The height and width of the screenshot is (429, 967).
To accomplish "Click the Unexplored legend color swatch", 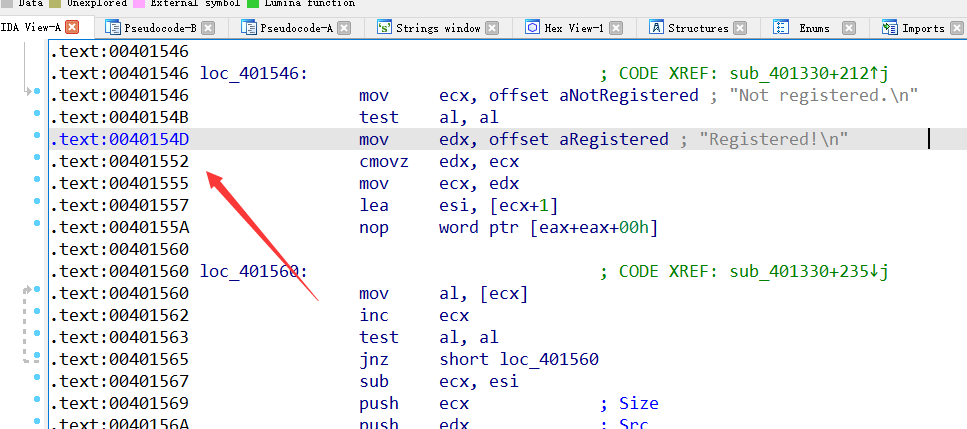I will pyautogui.click(x=54, y=3).
